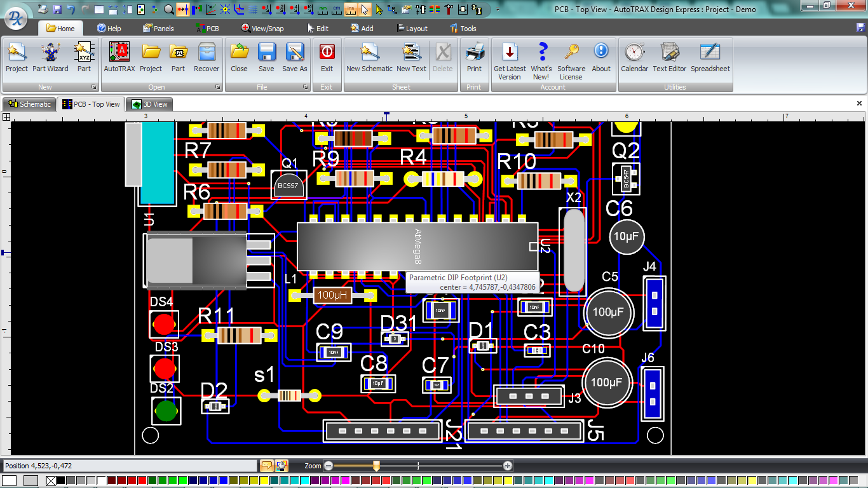Click the Undo arrow in quick access toolbar

click(x=71, y=10)
